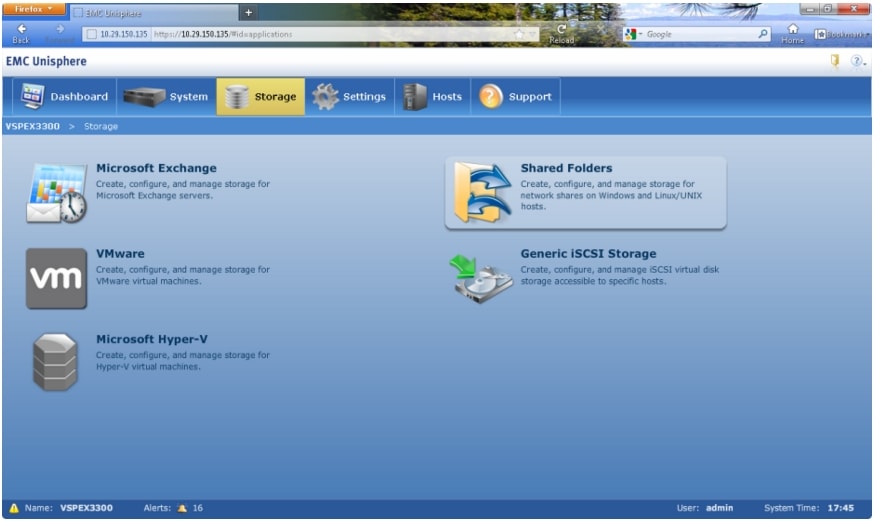Screen dimensions: 882x521
Task: Click the Hosts server tower icon
Action: click(415, 97)
